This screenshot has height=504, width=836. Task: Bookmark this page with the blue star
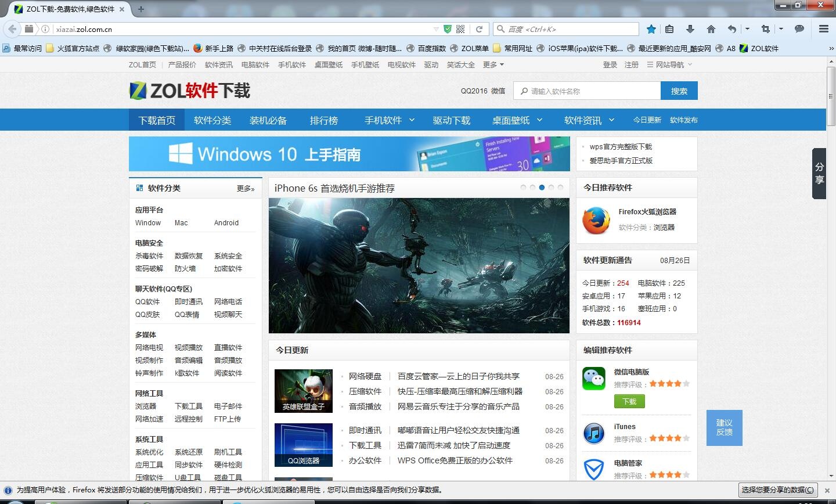[x=651, y=29]
